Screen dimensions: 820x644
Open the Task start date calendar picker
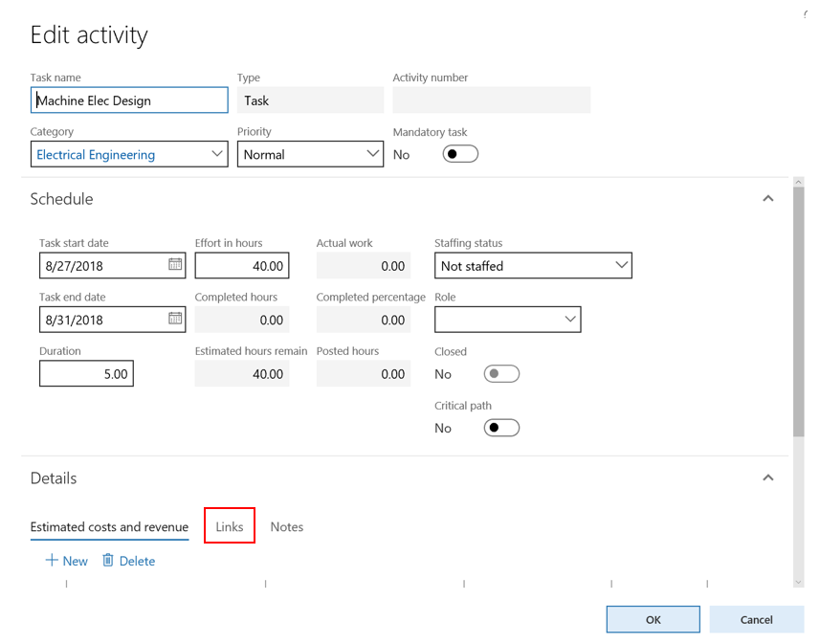175,265
